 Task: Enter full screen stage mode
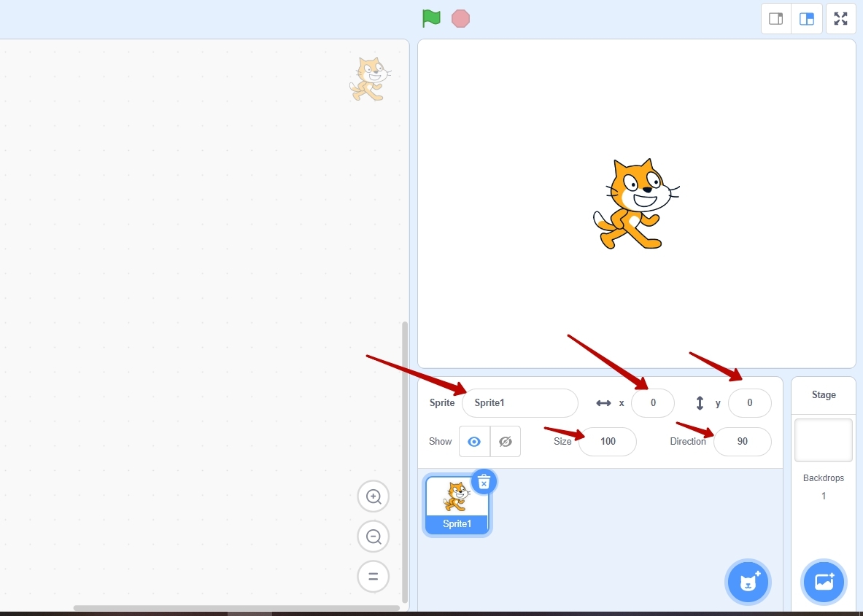click(x=841, y=19)
